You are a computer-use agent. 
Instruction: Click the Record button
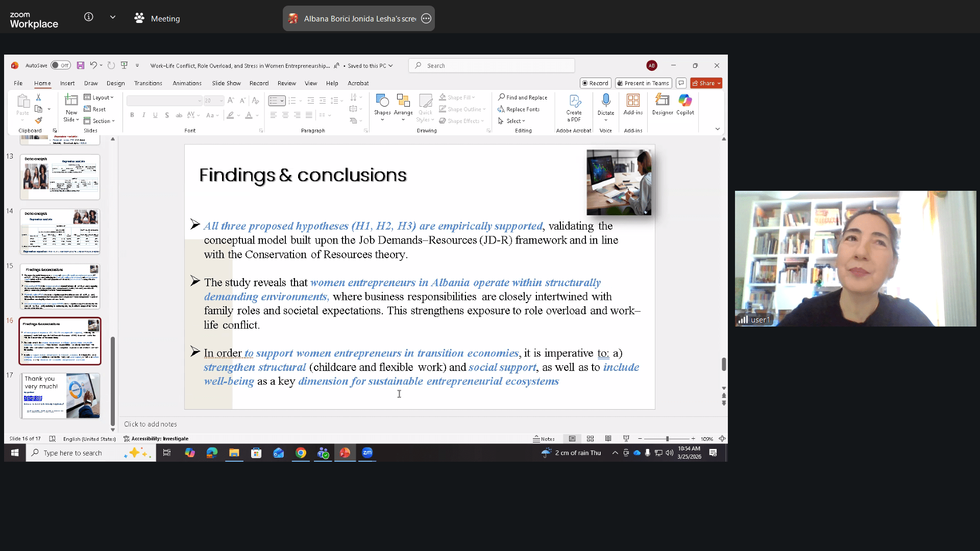[x=596, y=83]
